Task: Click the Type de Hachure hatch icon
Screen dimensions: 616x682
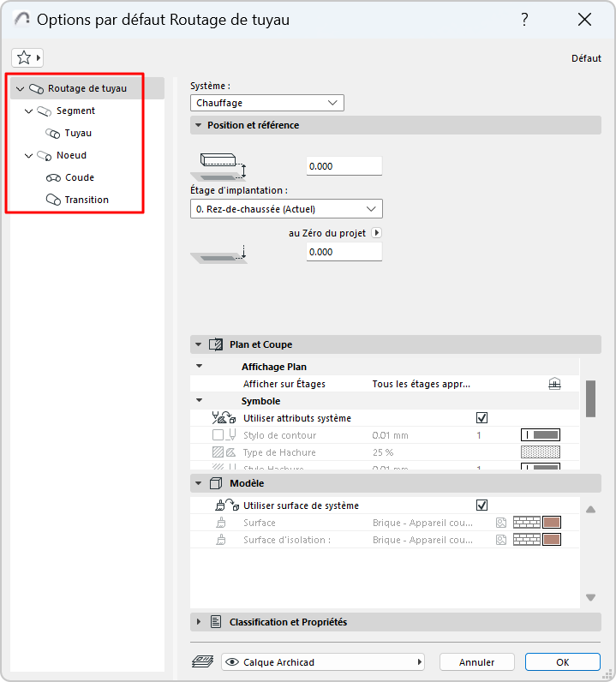Action: click(x=224, y=452)
